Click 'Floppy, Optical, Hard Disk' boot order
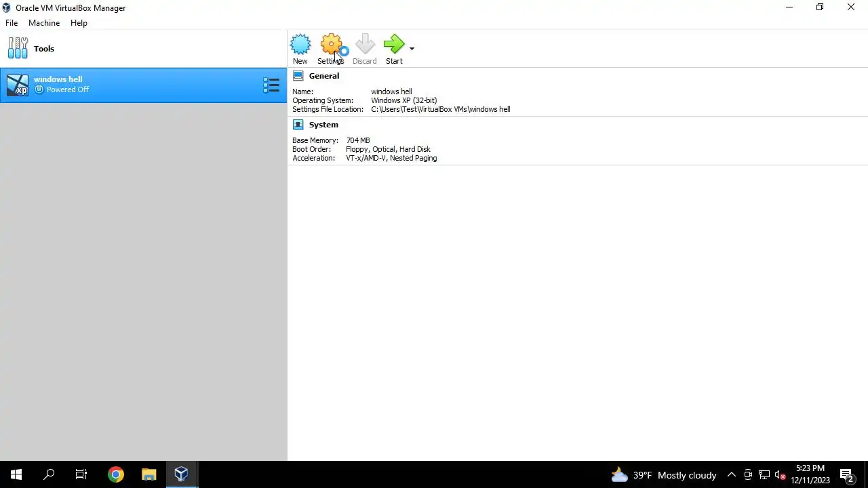 (x=388, y=149)
